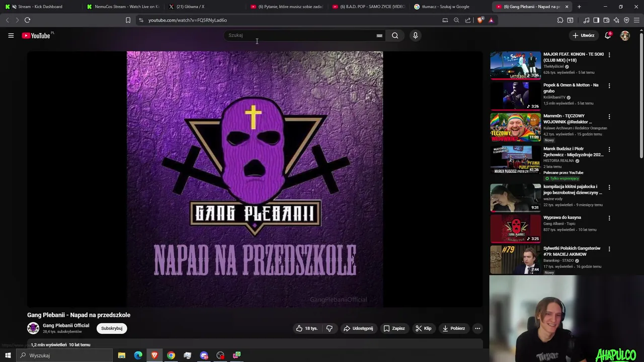Viewport: 644px width, 362px height.
Task: Click Pobierz to download the video
Action: point(453,328)
